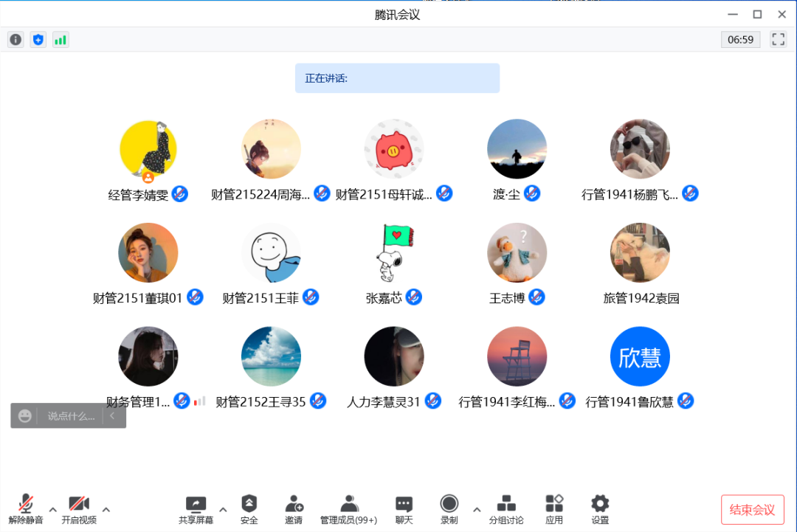Screen dimensions: 797x532
Task: Click the 说点什么 chat input box
Action: pyautogui.click(x=71, y=416)
